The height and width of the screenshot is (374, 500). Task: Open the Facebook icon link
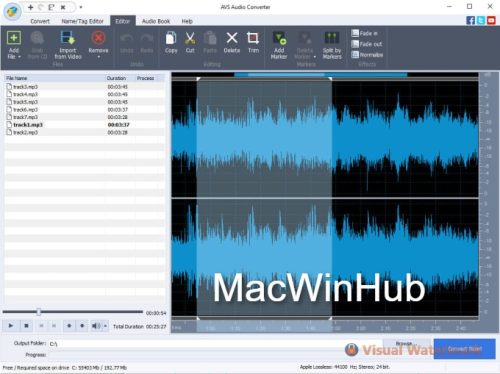470,20
